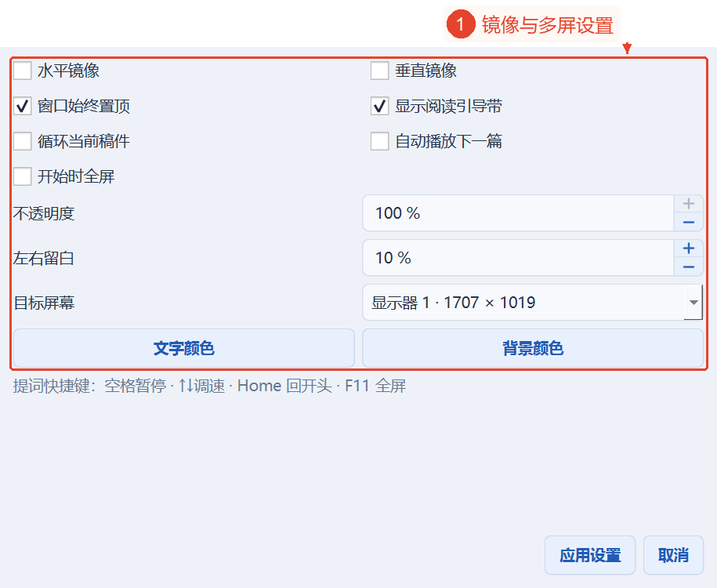Decrease 左右留白 with minus stepper
The image size is (717, 588).
[689, 267]
